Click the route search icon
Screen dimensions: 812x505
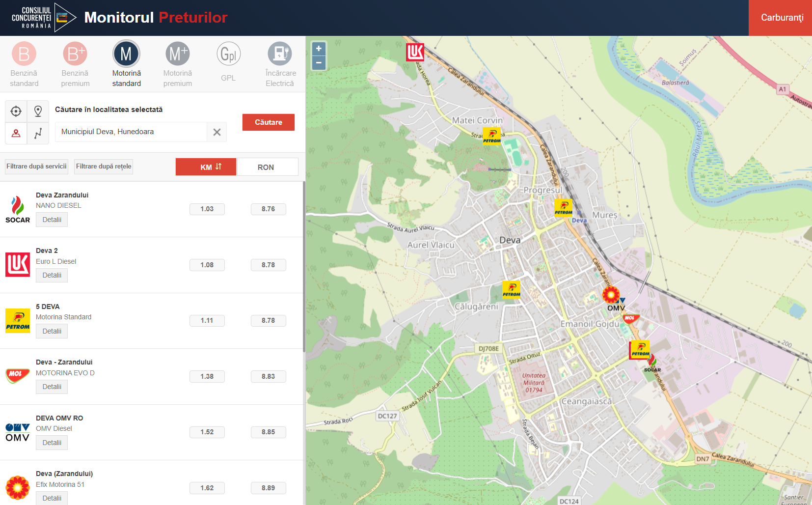(x=38, y=133)
